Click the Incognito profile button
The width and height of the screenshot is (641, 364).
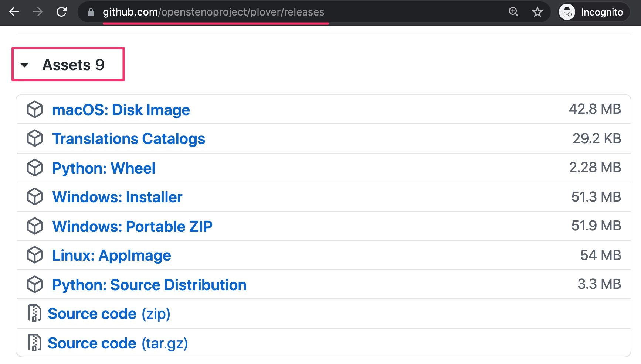tap(593, 12)
